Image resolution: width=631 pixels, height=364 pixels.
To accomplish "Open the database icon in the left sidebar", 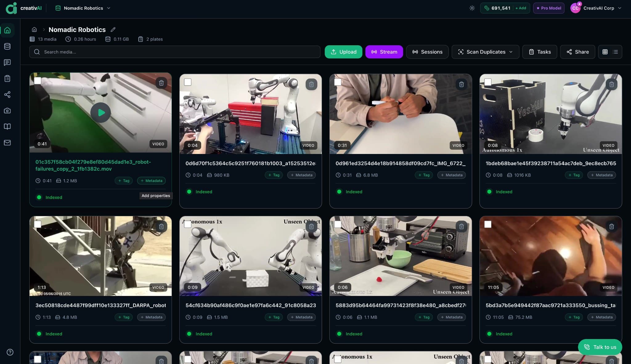I will coord(7,46).
